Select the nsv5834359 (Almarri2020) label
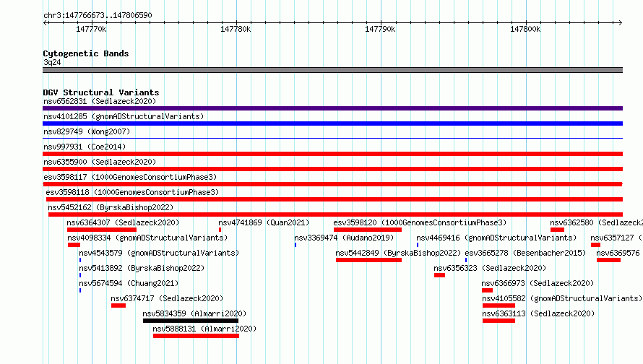 point(194,313)
